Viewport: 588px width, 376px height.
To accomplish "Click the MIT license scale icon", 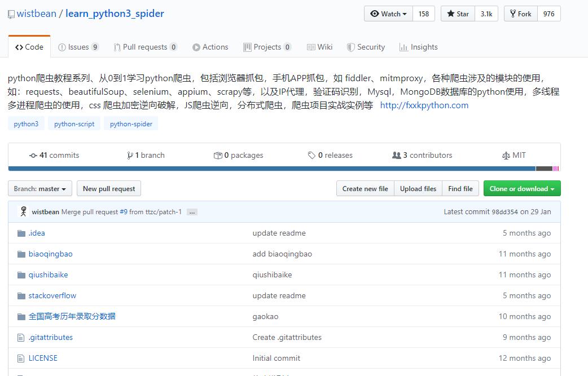I will coord(506,155).
